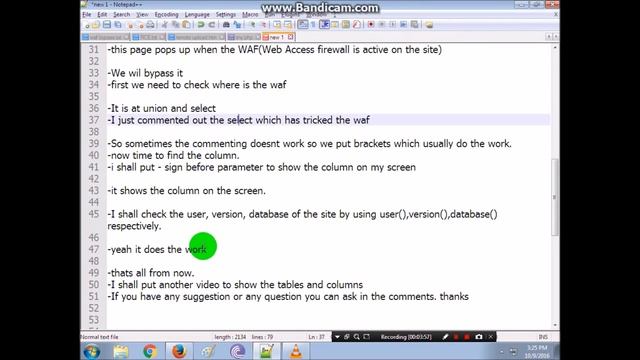Screen dimensions: 640x360
Task: Toggle synchronized horizontal scrolling icon
Action: 288,25
